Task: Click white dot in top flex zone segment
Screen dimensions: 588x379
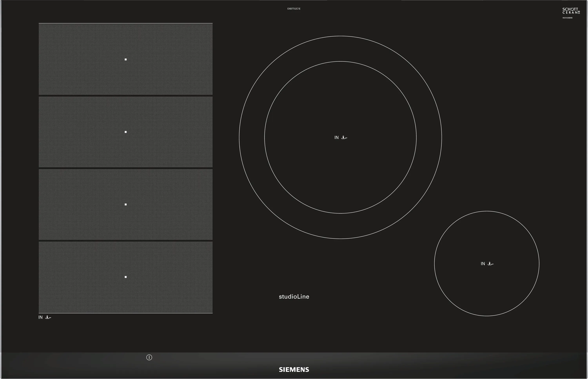Action: [126, 59]
